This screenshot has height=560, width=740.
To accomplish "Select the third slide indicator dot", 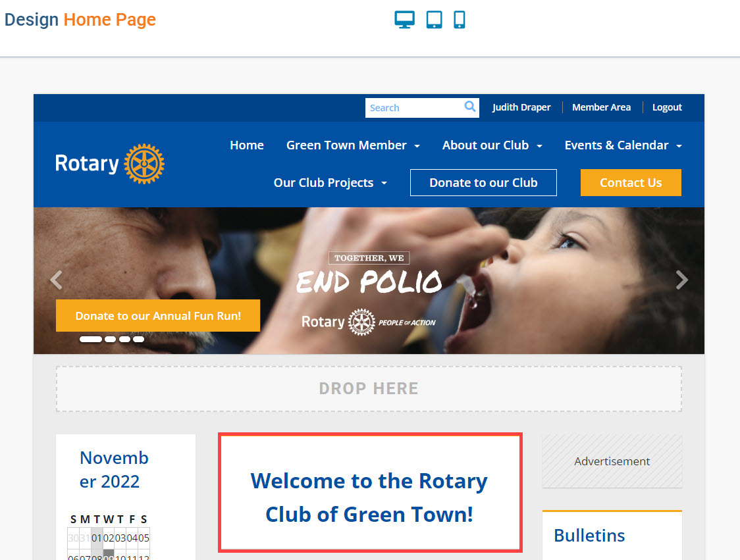I will coord(124,339).
